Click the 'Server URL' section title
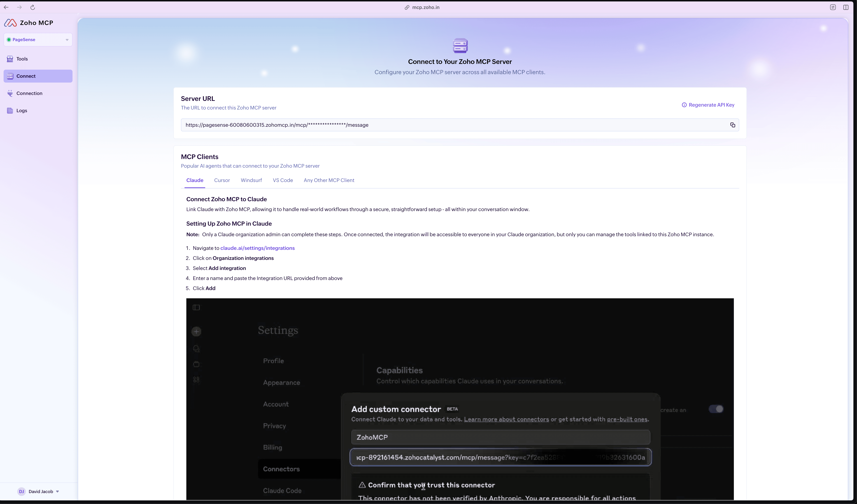This screenshot has width=857, height=504. [x=198, y=99]
